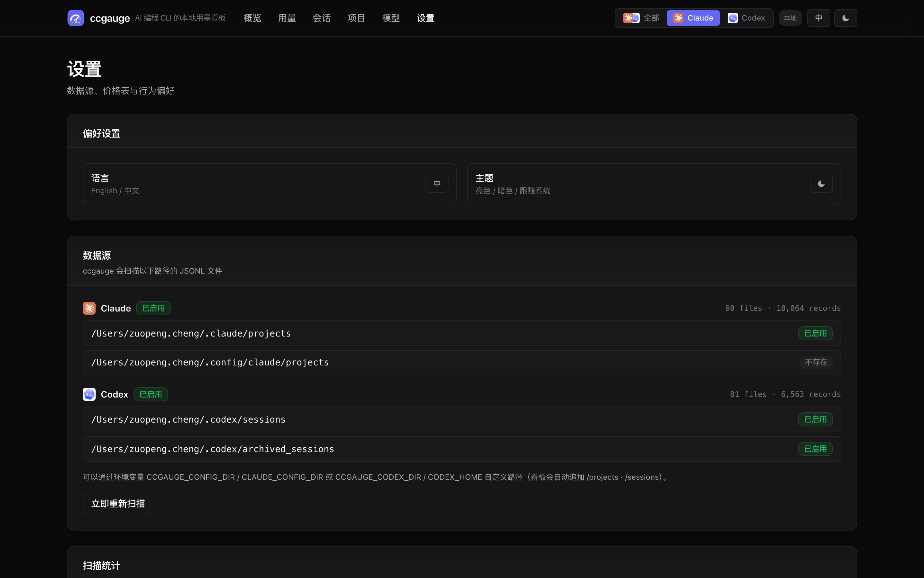Click the ccgauge app name text

point(110,18)
